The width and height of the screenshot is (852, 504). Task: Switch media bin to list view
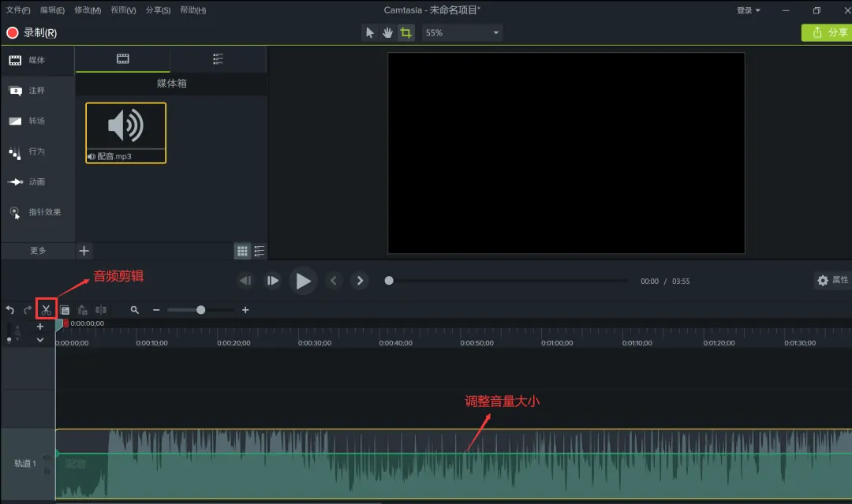260,250
